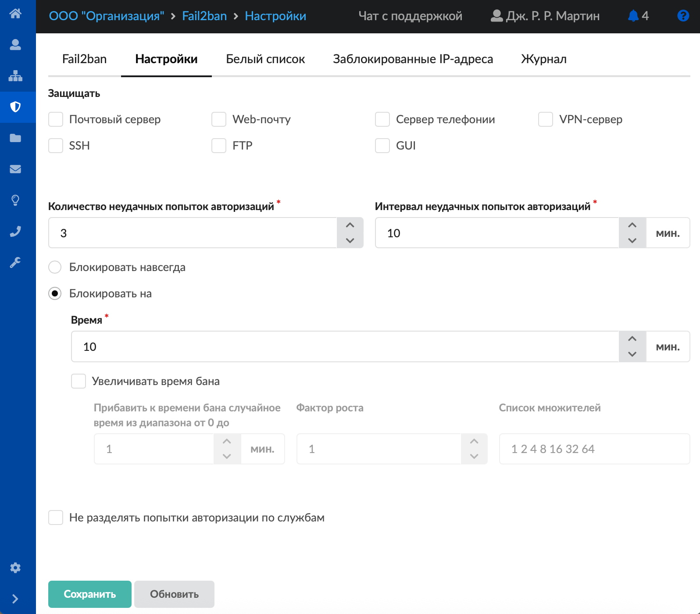Increase ban Время value
The image size is (700, 614).
632,339
